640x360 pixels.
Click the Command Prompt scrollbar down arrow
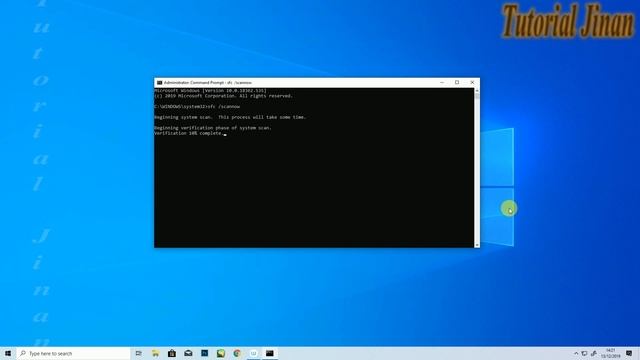pyautogui.click(x=477, y=245)
